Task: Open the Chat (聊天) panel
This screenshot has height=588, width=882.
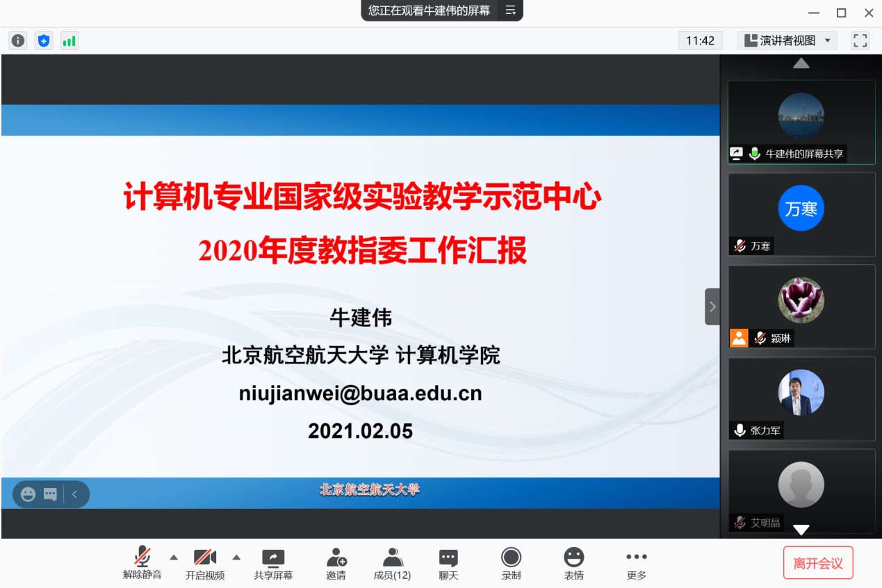Action: 448,564
